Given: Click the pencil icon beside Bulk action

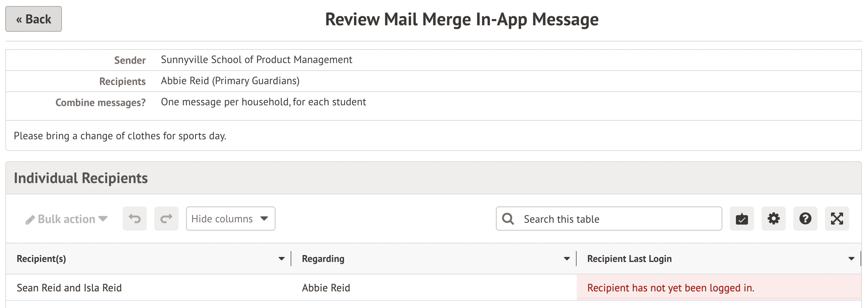Looking at the screenshot, I should [30, 220].
